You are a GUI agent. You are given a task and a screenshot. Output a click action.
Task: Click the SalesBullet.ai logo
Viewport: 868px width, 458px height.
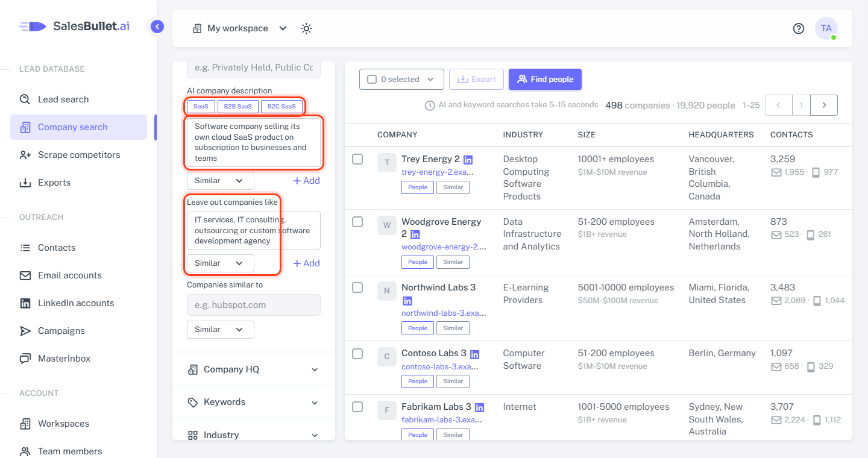[74, 27]
